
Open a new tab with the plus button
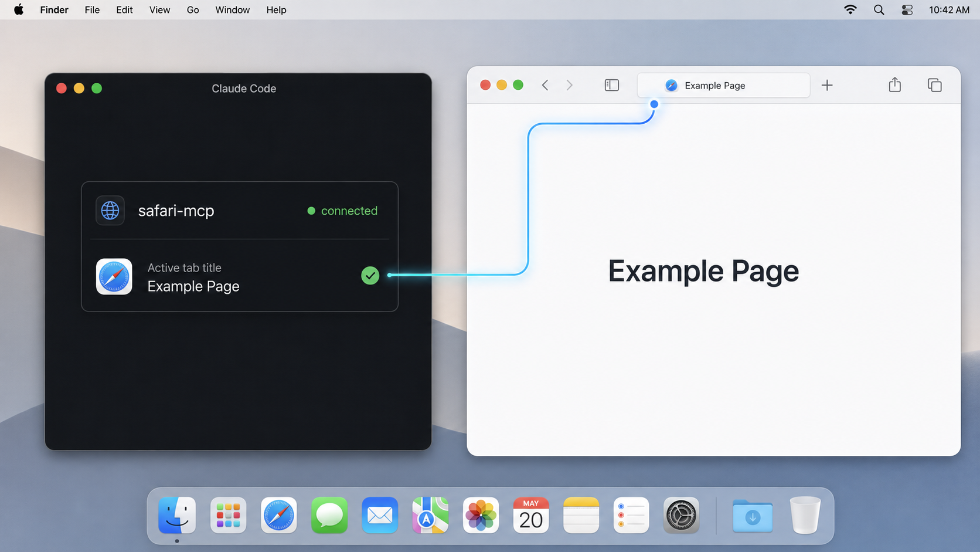[x=827, y=85]
